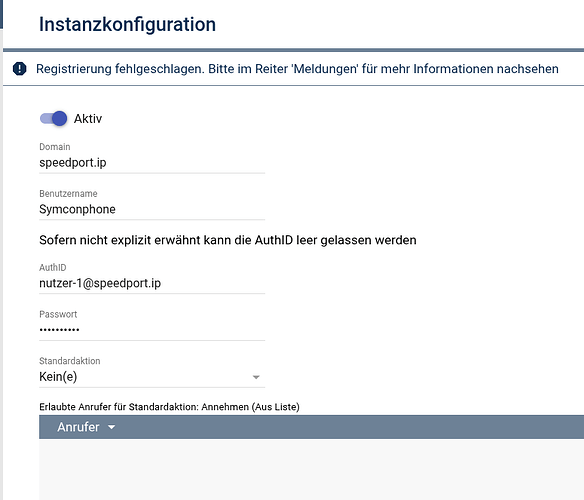Toggle the Aktiv switch off

(53, 119)
